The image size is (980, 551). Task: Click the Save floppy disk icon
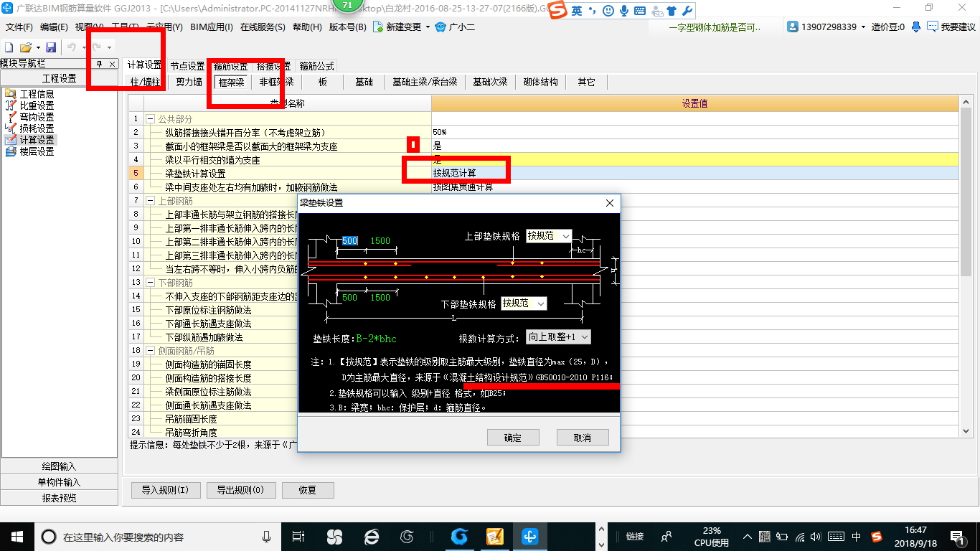51,47
